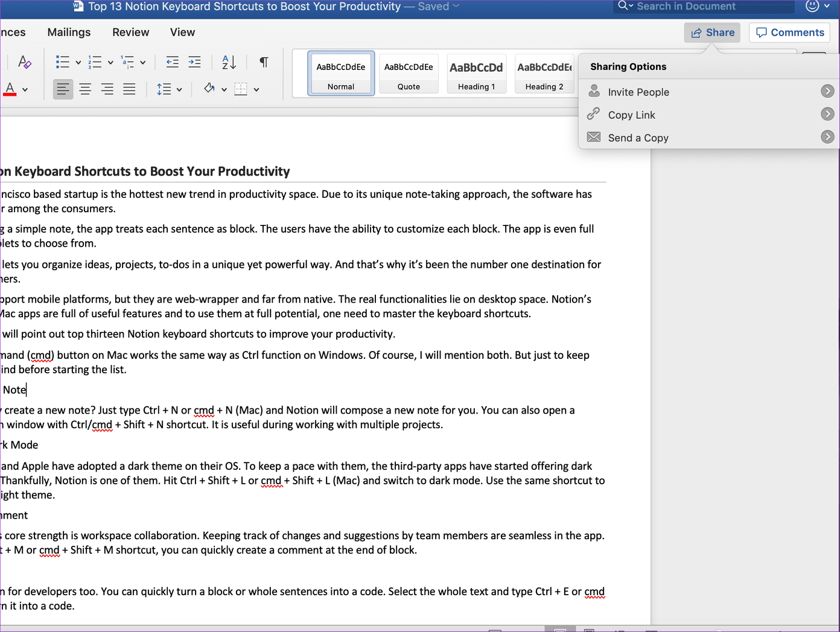Switch to the Review tab

pyautogui.click(x=131, y=33)
